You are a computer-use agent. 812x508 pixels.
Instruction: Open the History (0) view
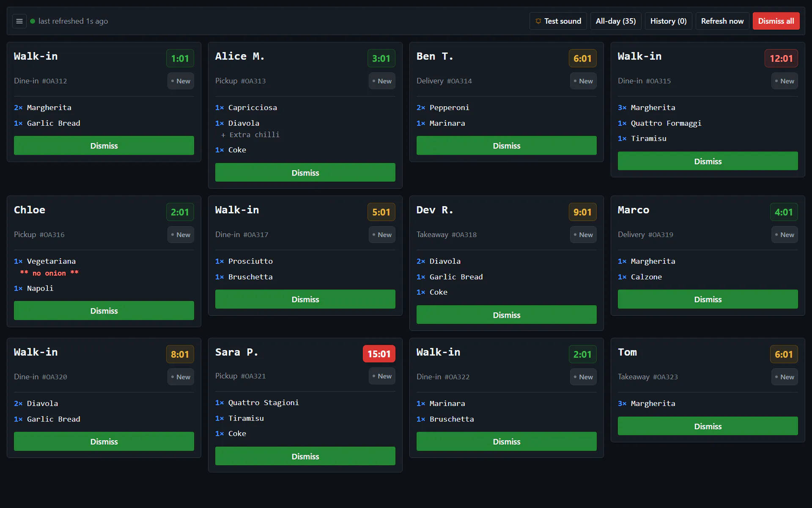(x=668, y=21)
